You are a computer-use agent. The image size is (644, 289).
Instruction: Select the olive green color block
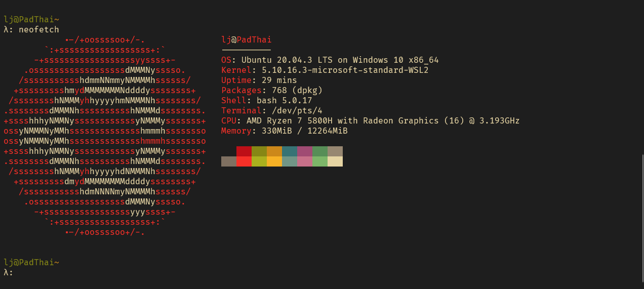click(x=259, y=151)
